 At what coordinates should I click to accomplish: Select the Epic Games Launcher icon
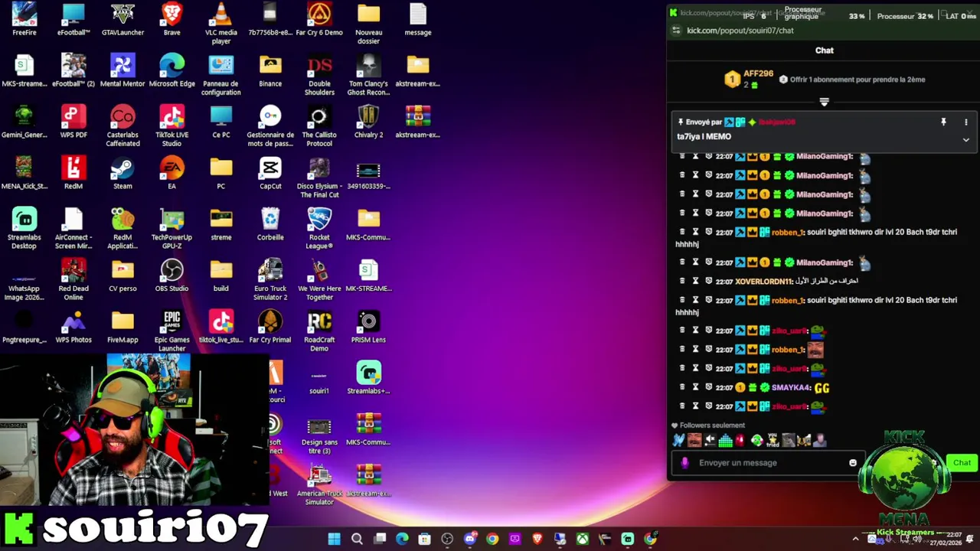(x=171, y=331)
